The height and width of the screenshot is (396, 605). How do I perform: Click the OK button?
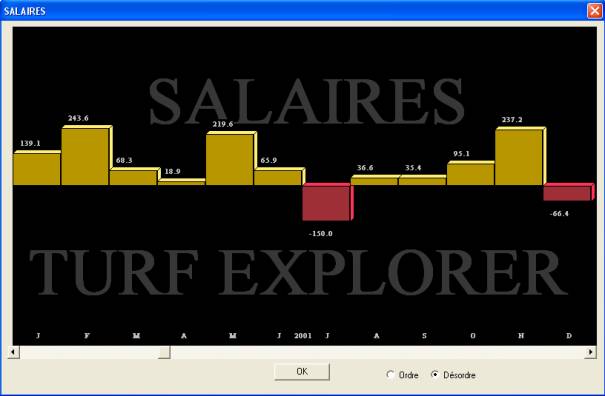[x=302, y=371]
